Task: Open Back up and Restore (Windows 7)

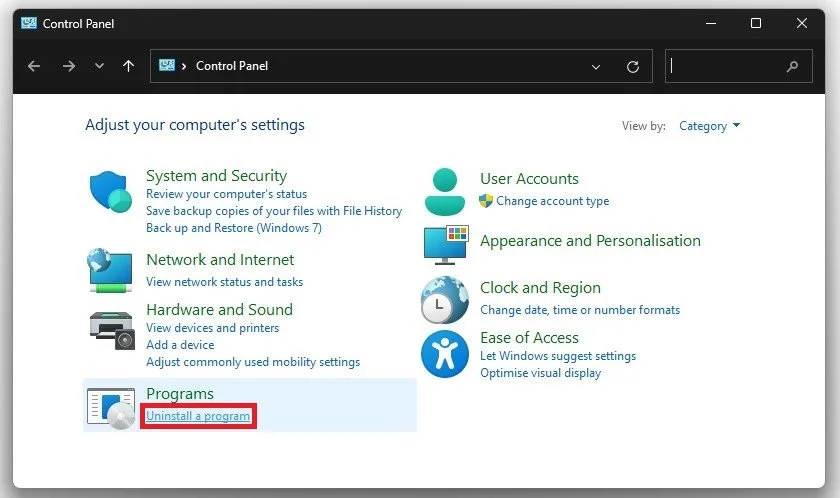Action: click(234, 228)
